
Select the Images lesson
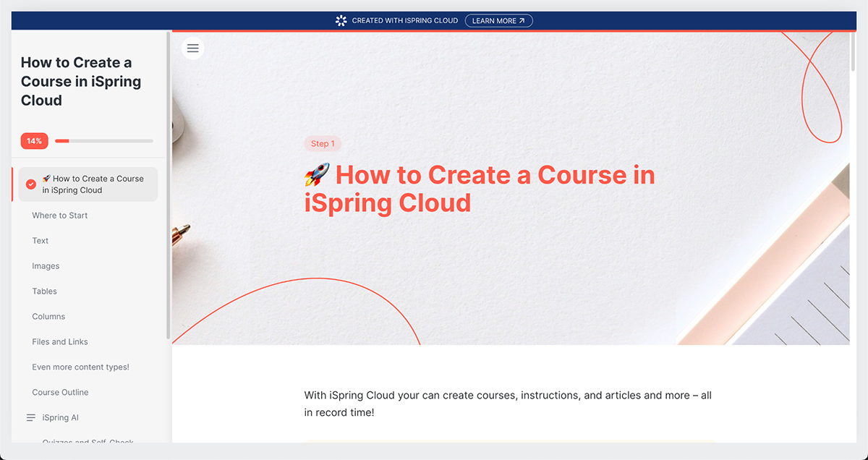[x=46, y=266]
